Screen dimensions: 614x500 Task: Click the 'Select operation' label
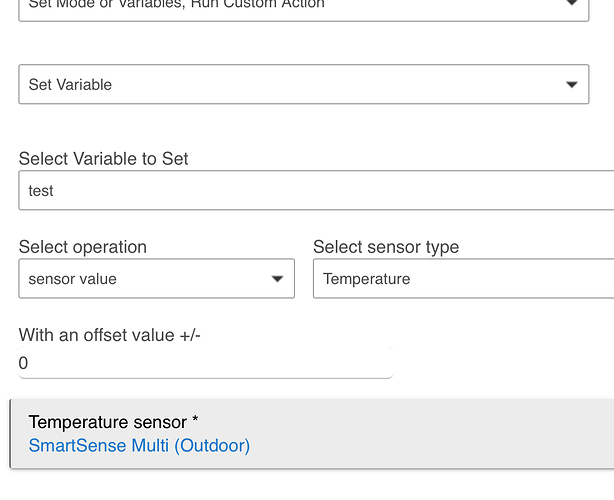(x=83, y=247)
